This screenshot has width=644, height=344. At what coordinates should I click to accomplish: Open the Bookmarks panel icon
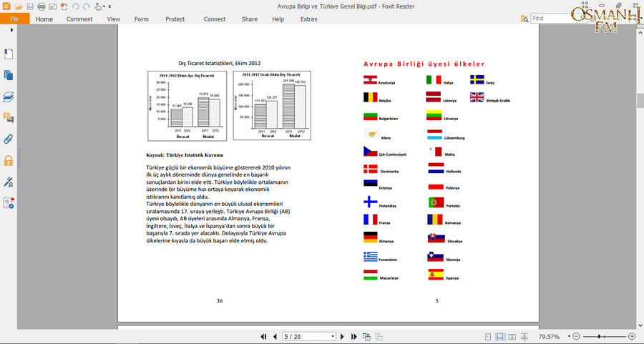coord(8,54)
